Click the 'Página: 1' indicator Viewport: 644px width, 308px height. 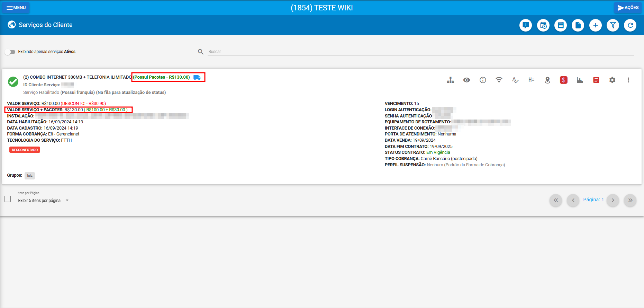[593, 200]
